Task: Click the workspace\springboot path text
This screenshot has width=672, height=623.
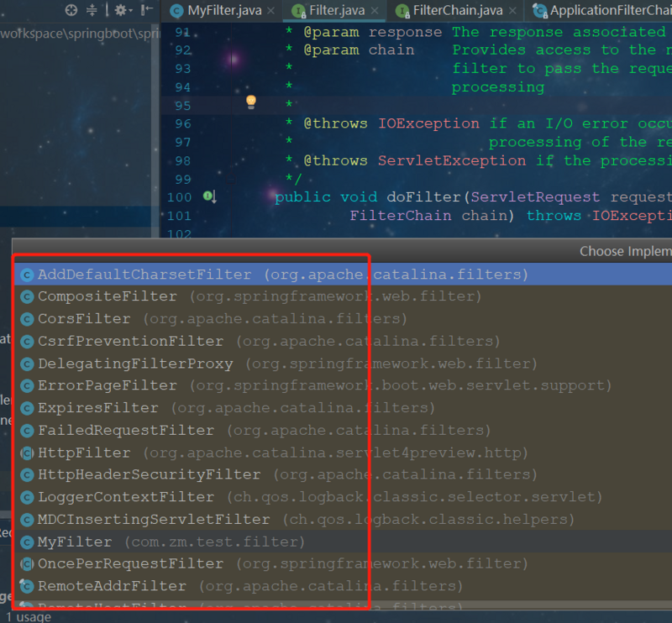Action: click(79, 34)
